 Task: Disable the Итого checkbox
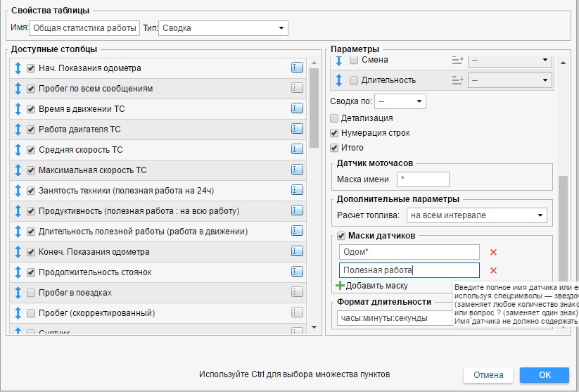click(x=335, y=148)
